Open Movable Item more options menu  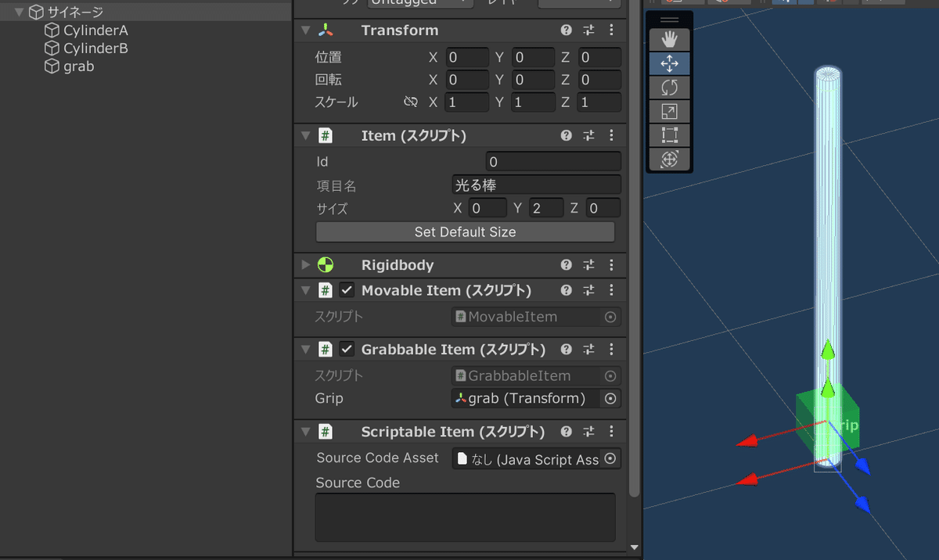612,290
